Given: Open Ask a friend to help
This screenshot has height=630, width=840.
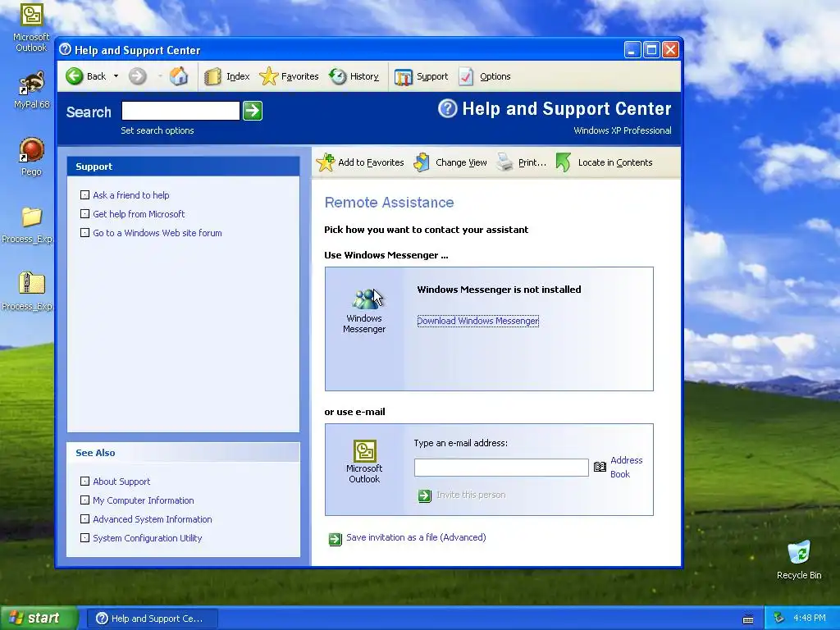Looking at the screenshot, I should click(130, 195).
